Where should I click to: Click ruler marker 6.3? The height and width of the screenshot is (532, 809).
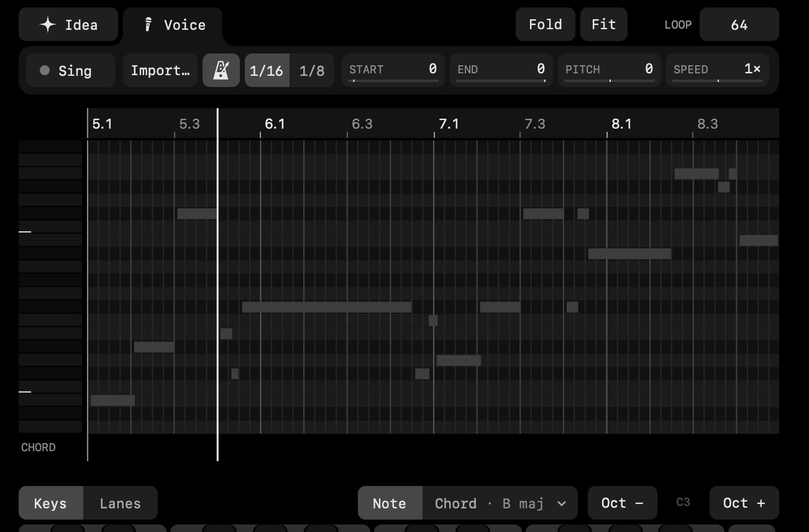pyautogui.click(x=362, y=124)
